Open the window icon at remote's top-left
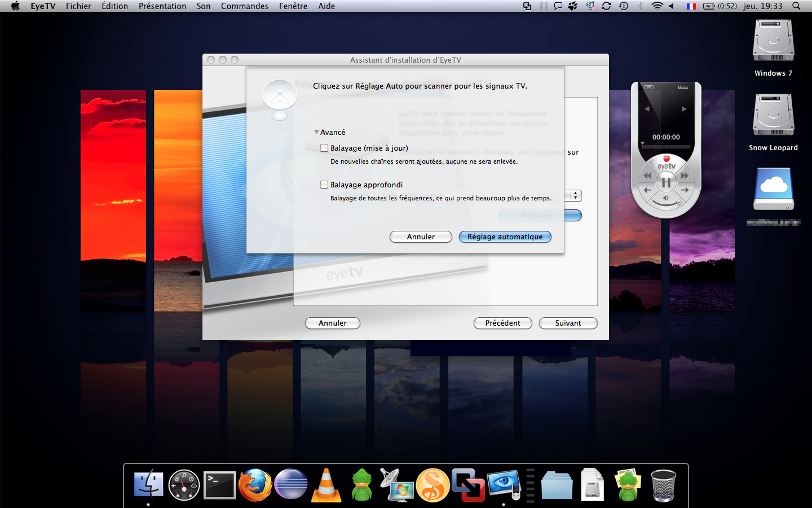This screenshot has height=508, width=812. pos(649,87)
